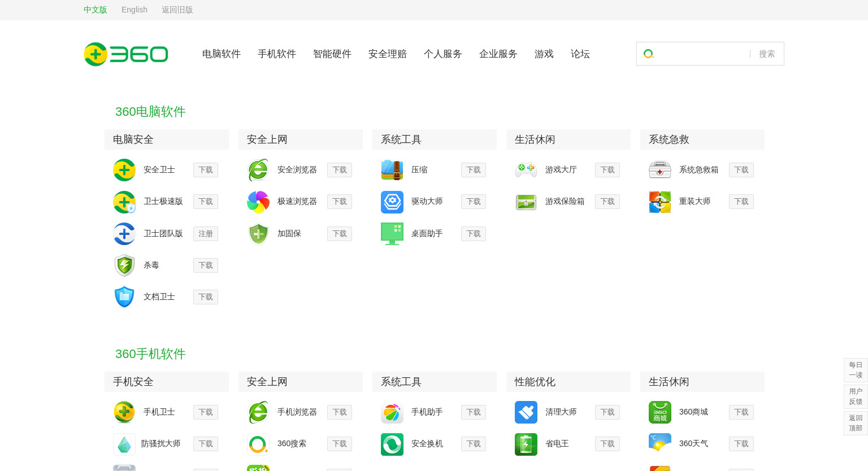Image resolution: width=868 pixels, height=471 pixels.
Task: Download 游戏保险箱
Action: [x=607, y=202]
